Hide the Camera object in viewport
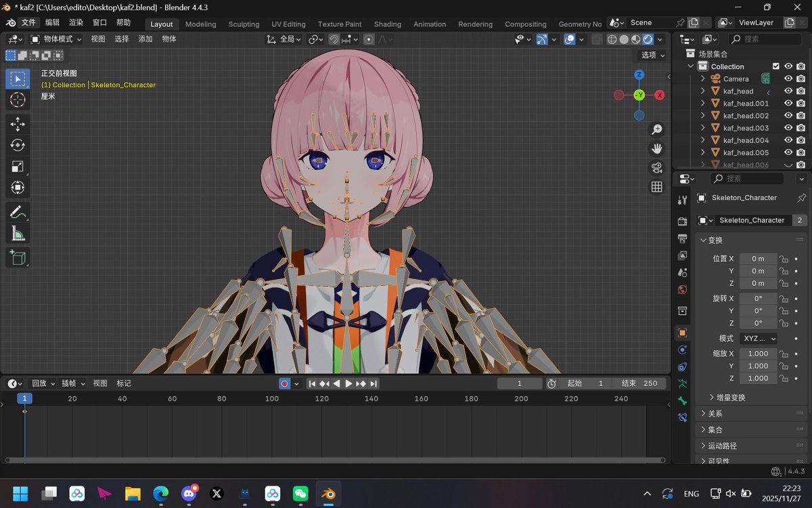The width and height of the screenshot is (812, 508). click(788, 79)
